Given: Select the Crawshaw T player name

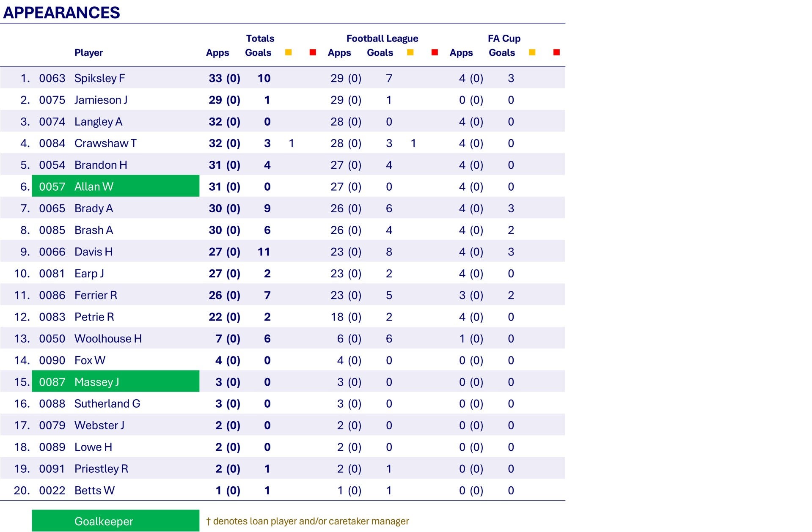Looking at the screenshot, I should coord(105,143).
